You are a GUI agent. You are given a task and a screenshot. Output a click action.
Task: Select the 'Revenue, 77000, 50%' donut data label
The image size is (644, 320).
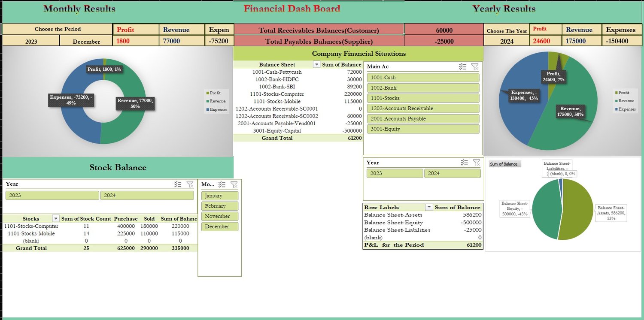[x=135, y=103]
